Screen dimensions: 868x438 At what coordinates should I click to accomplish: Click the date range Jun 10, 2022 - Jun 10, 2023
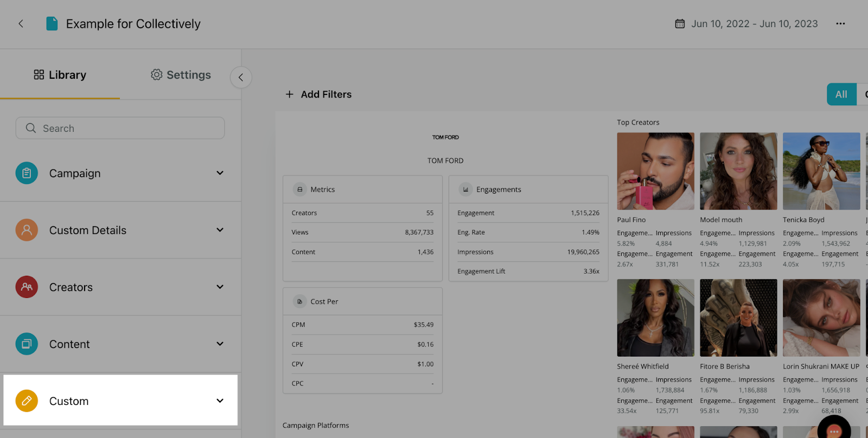coord(754,24)
